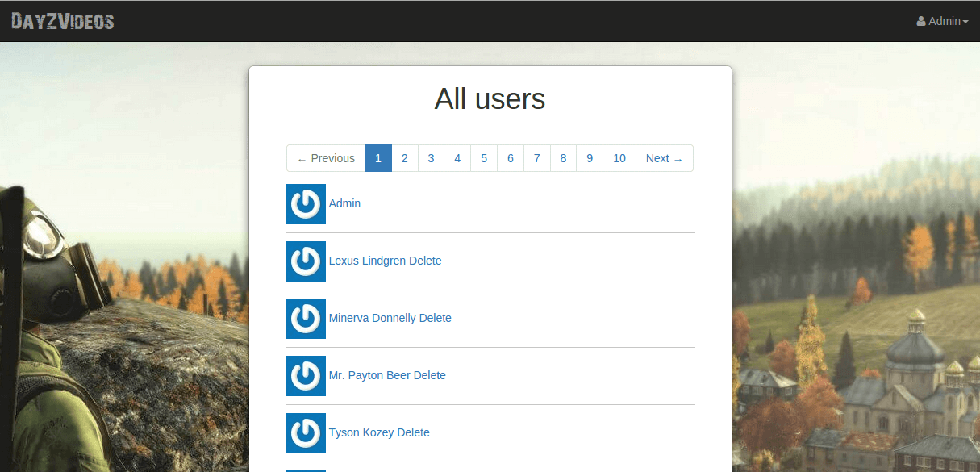
Task: Click Admin's avatar in the user list
Action: [x=306, y=204]
